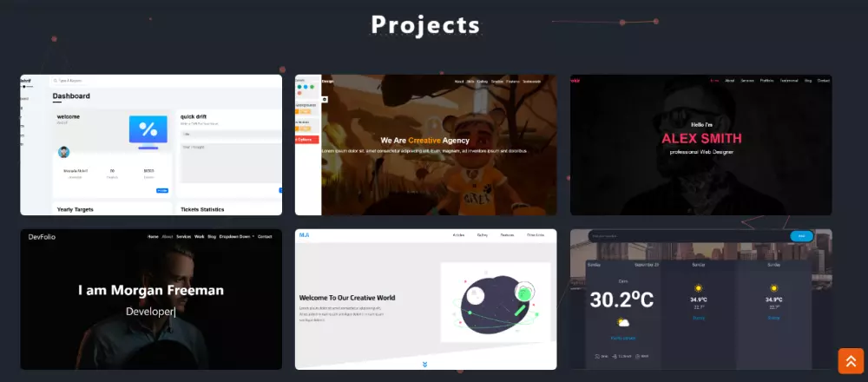Click the Projects section heading

[425, 25]
